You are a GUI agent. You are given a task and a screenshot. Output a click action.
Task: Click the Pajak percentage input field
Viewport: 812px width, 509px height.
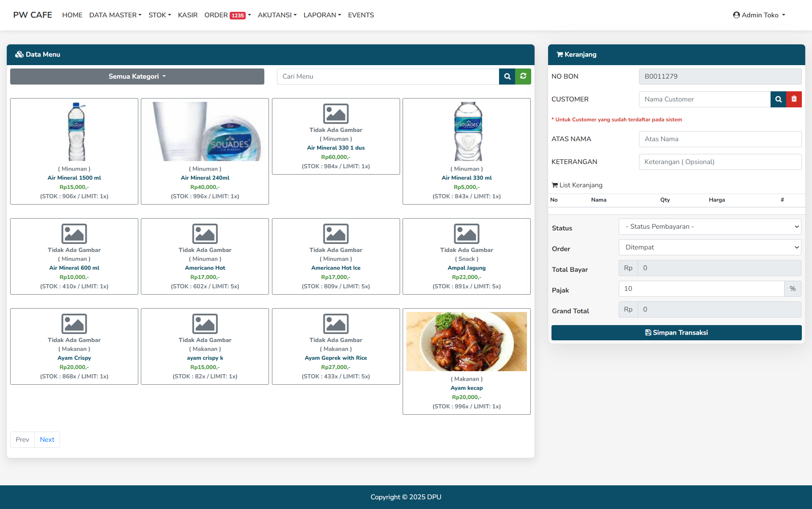[x=701, y=289]
